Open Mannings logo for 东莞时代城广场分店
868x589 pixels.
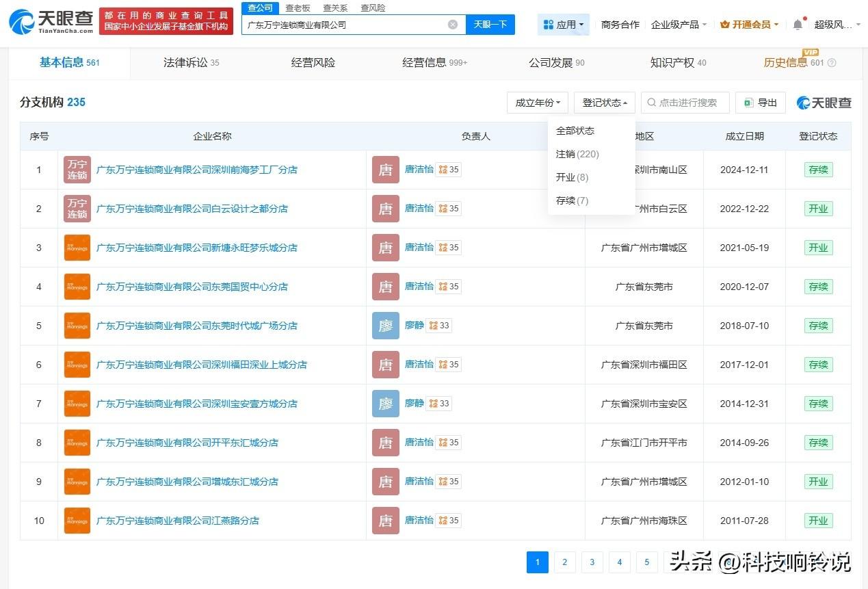pos(77,326)
